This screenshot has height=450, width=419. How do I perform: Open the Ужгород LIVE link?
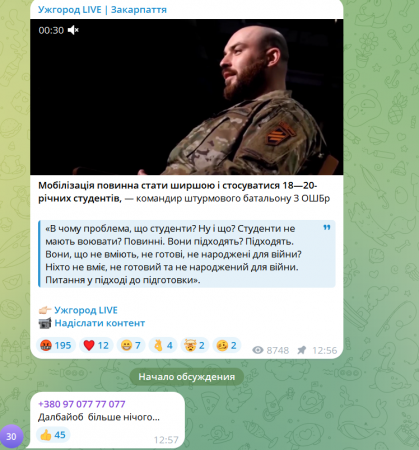click(x=86, y=310)
